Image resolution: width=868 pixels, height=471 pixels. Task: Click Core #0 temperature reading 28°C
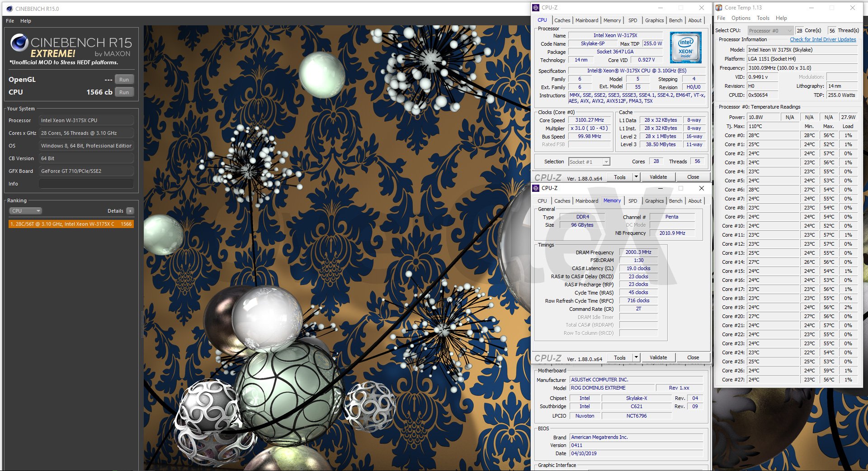pos(773,135)
